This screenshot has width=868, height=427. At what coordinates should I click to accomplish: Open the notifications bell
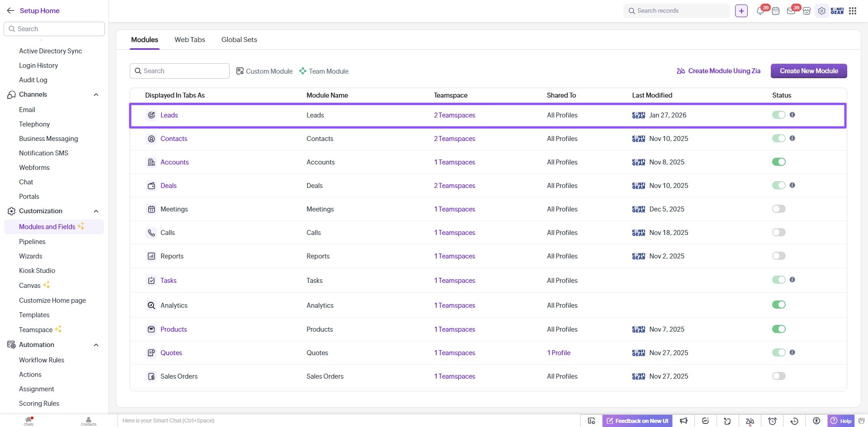tap(760, 10)
